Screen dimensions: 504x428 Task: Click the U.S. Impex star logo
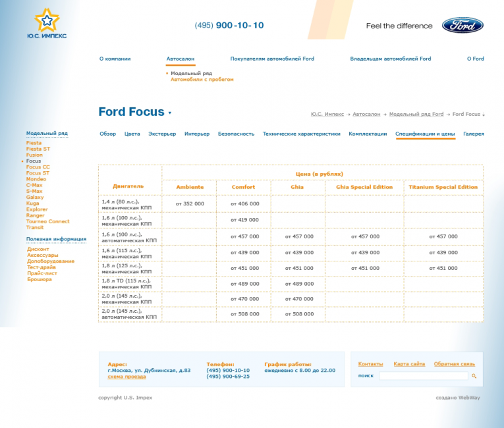pos(47,24)
